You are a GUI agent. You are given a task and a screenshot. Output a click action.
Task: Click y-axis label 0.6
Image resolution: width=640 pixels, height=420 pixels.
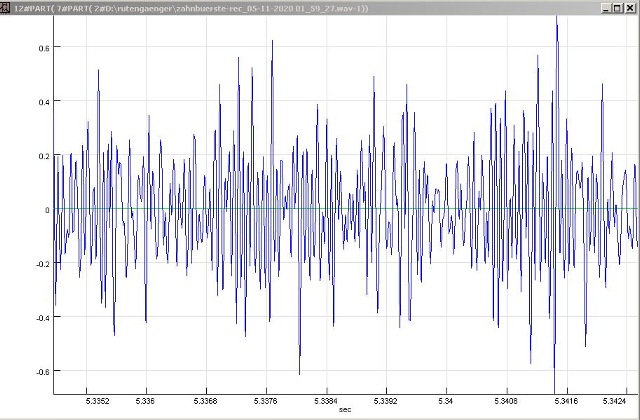point(44,48)
